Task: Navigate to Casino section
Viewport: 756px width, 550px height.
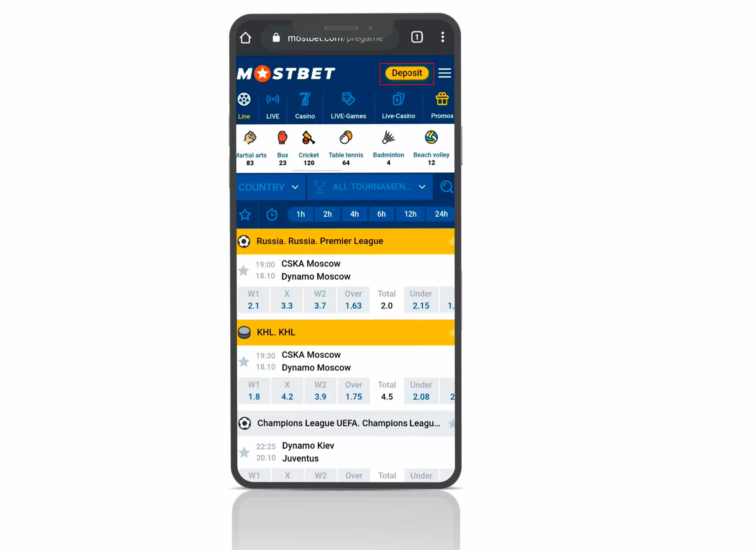Action: pos(305,106)
